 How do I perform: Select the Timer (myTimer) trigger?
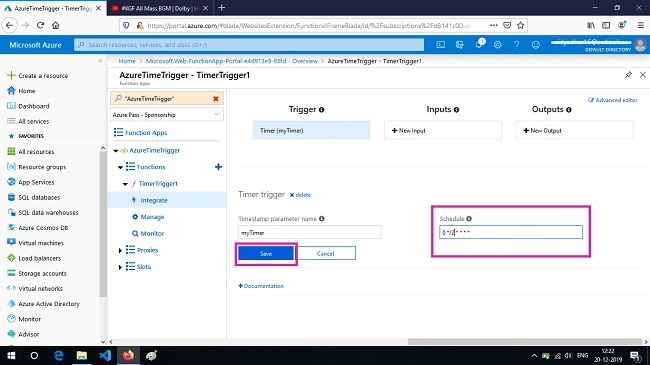click(311, 130)
